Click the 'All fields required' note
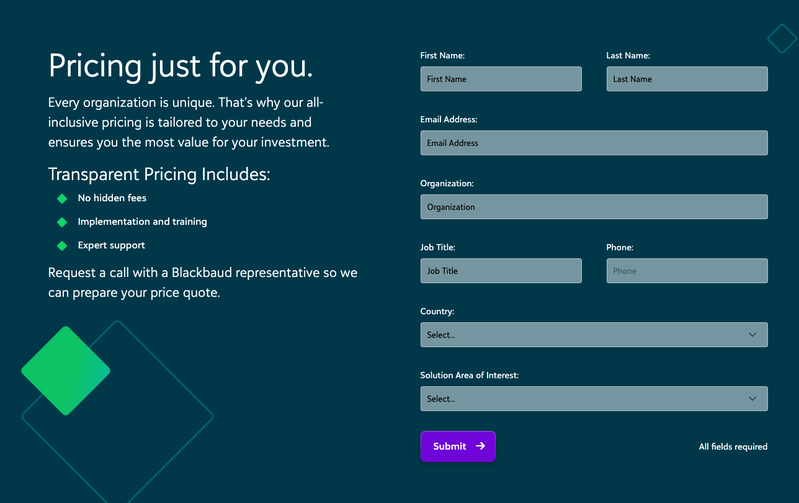This screenshot has height=503, width=799. [x=733, y=447]
